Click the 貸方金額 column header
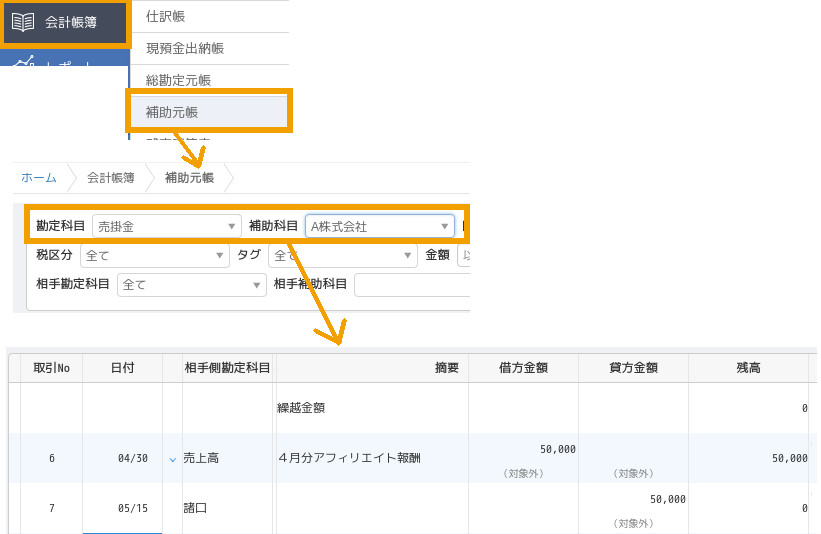Screen dimensions: 821x534 coord(633,368)
